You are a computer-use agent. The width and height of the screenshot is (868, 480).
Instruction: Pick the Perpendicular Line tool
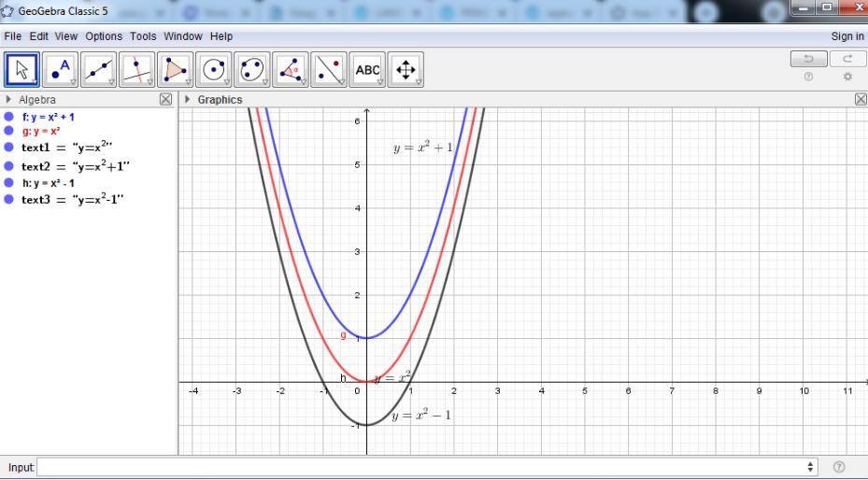pos(135,69)
